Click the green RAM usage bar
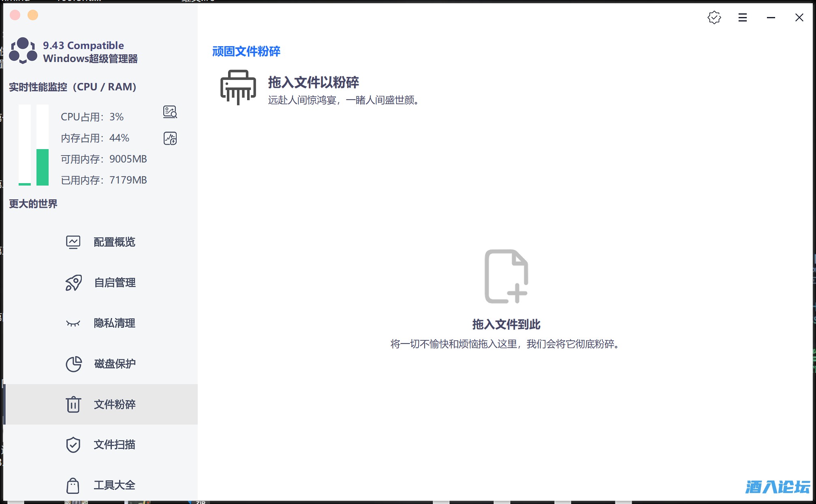Image resolution: width=816 pixels, height=504 pixels. coord(43,167)
